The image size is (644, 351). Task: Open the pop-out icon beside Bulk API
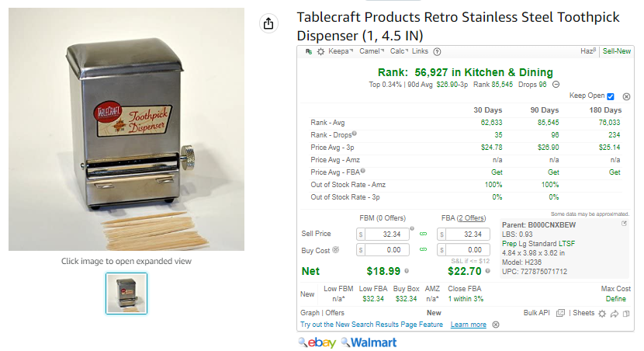click(x=560, y=313)
